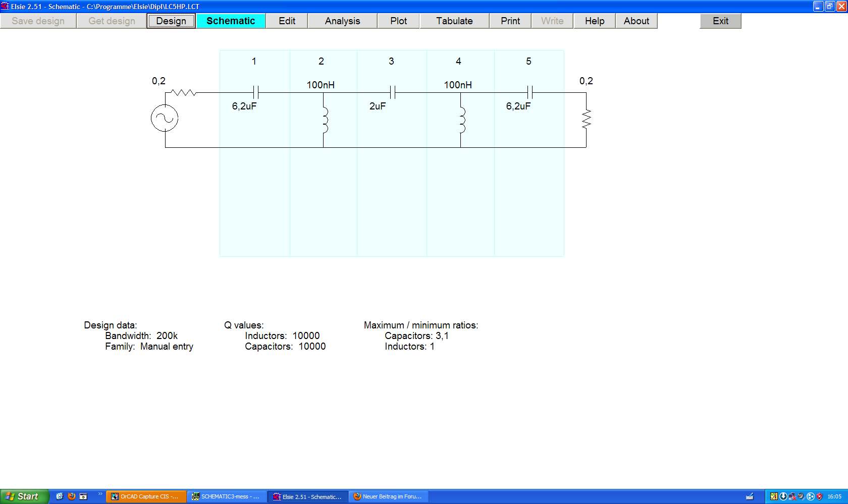The image size is (848, 504).
Task: Switch to Neuer Beitrag im Forum taskbar window
Action: [x=389, y=496]
